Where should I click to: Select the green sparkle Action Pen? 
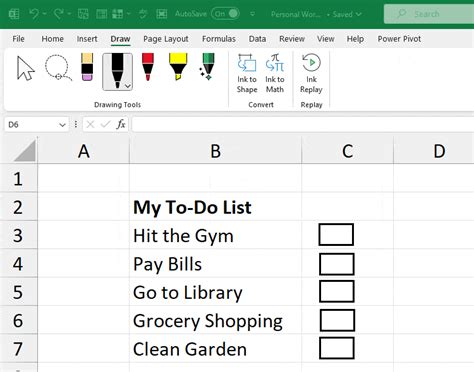(208, 67)
